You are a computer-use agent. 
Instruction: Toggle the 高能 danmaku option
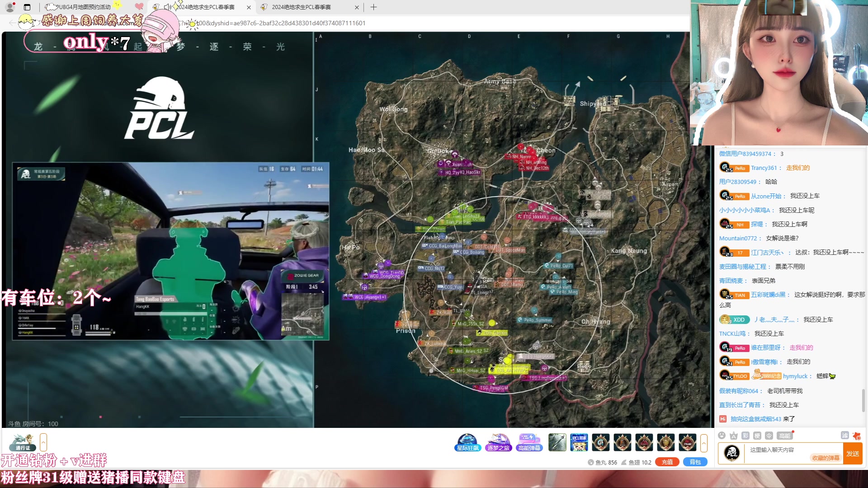point(784,436)
